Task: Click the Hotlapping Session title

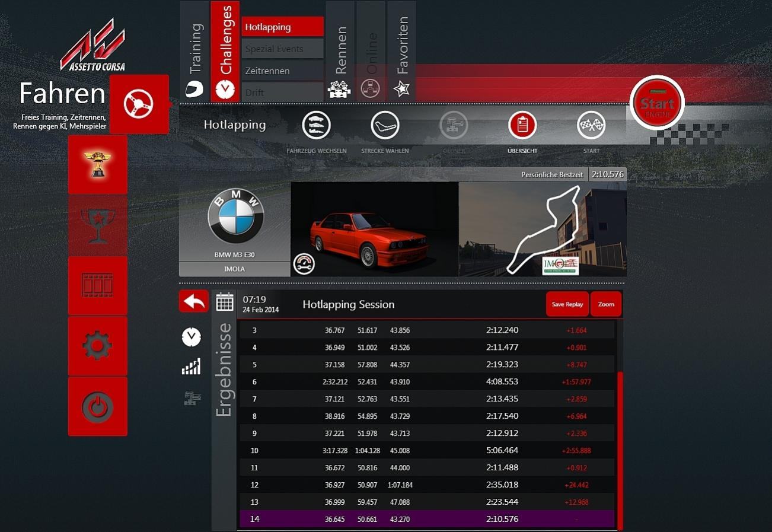Action: (349, 304)
